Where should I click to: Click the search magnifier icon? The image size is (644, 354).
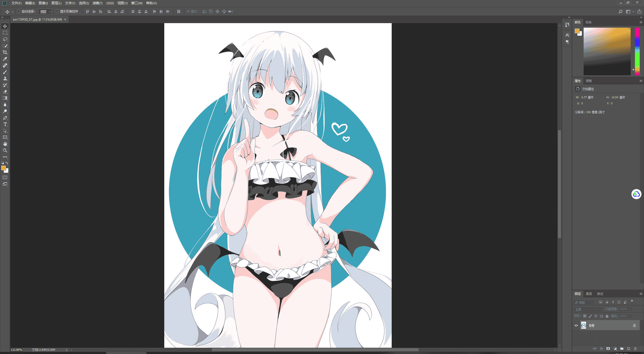[621, 12]
